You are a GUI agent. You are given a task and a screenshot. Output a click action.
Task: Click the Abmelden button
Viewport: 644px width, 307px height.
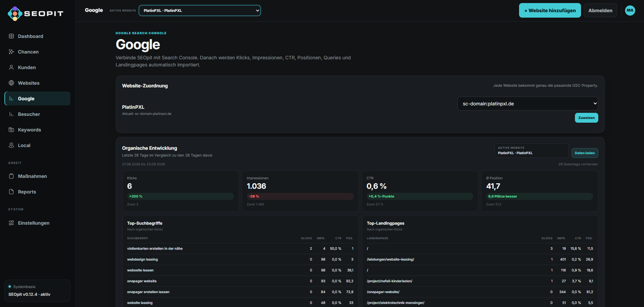(600, 11)
